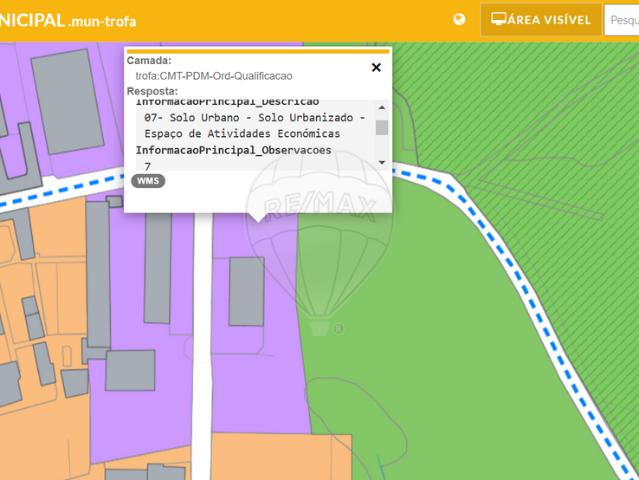This screenshot has height=480, width=639.
Task: Click the InformacaoPrincipal_Observacoes field label
Action: (x=233, y=150)
